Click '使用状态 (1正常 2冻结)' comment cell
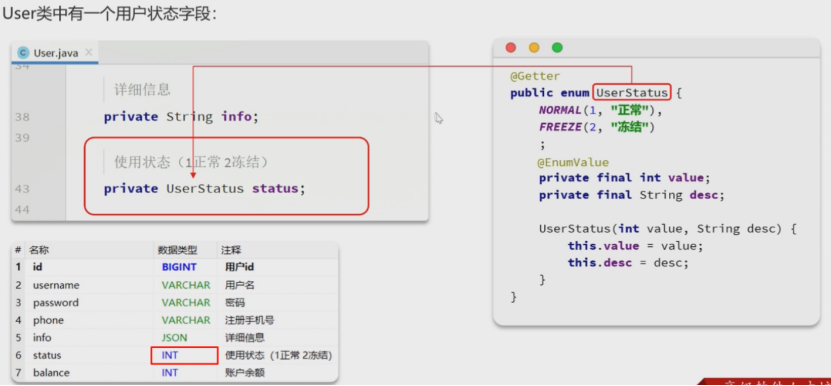The width and height of the screenshot is (831, 386). point(279,355)
